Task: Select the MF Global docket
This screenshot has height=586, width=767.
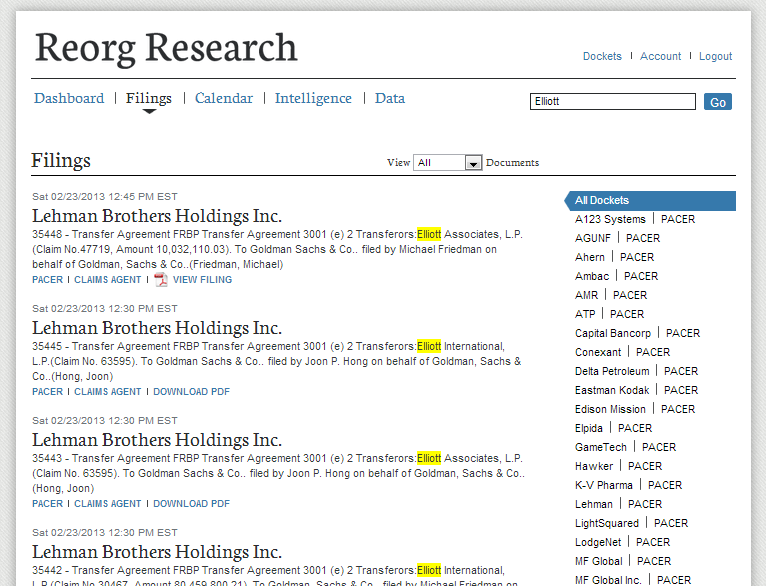Action: point(598,562)
